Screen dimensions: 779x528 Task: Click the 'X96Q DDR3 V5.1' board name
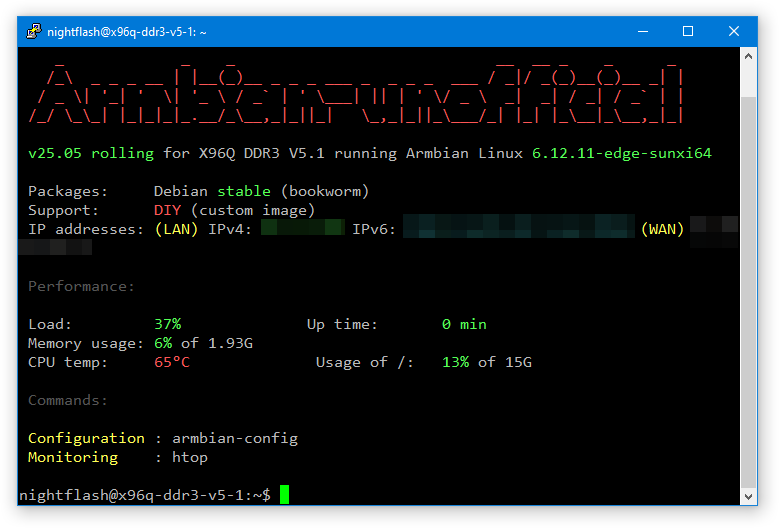coord(262,153)
